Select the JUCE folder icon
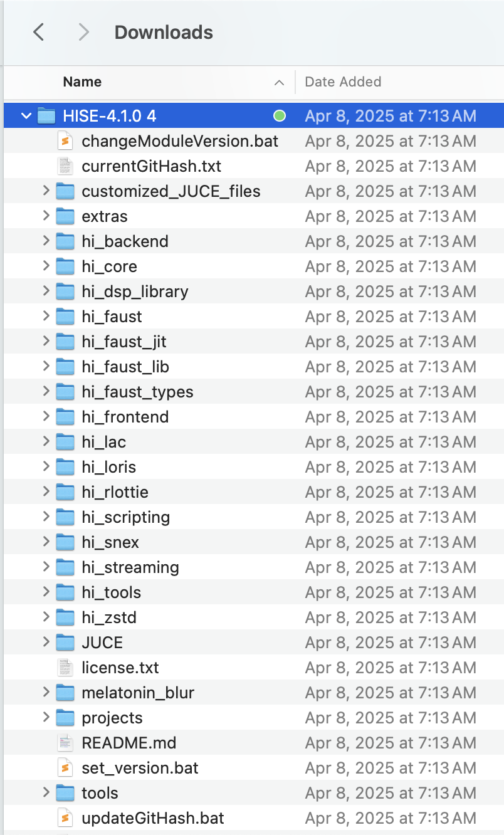 65,643
